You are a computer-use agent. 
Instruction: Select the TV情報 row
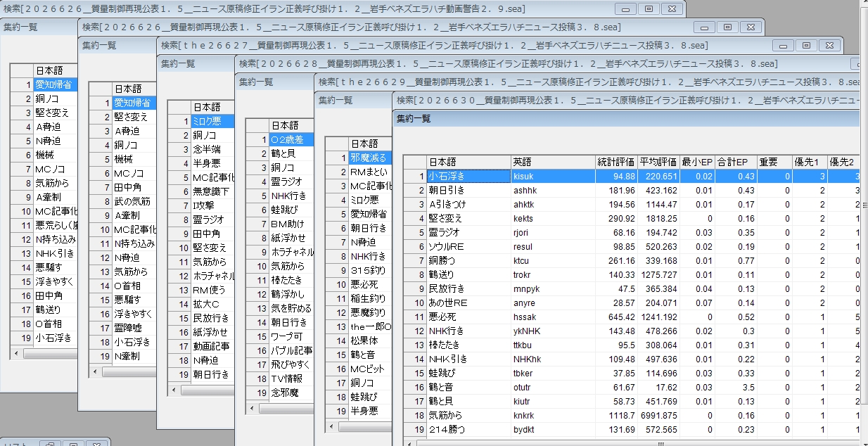point(291,378)
